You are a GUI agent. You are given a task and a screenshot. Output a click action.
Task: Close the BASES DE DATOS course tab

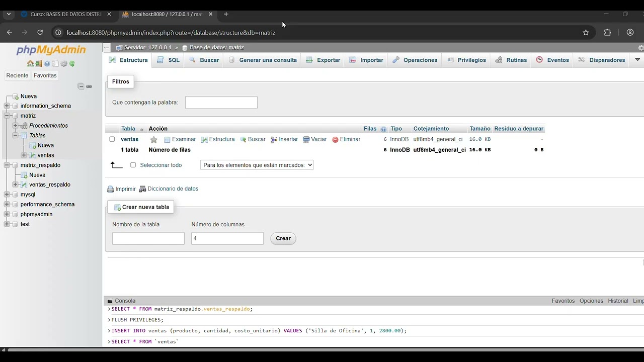(109, 14)
